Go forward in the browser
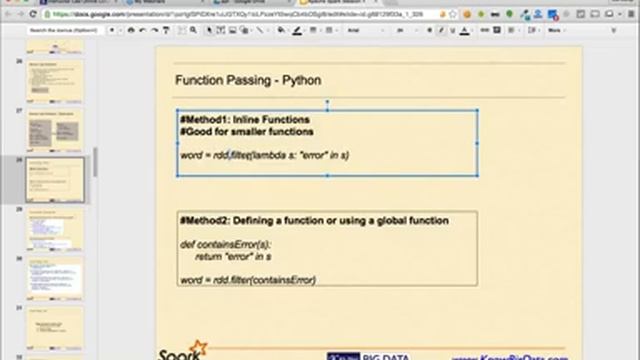The width and height of the screenshot is (640, 360). point(20,14)
